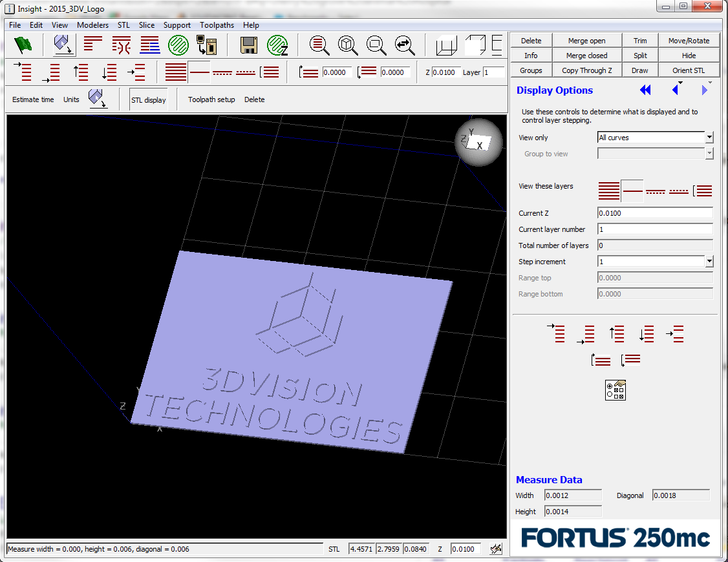Toggle the STL display button
728x562 pixels.
point(149,99)
